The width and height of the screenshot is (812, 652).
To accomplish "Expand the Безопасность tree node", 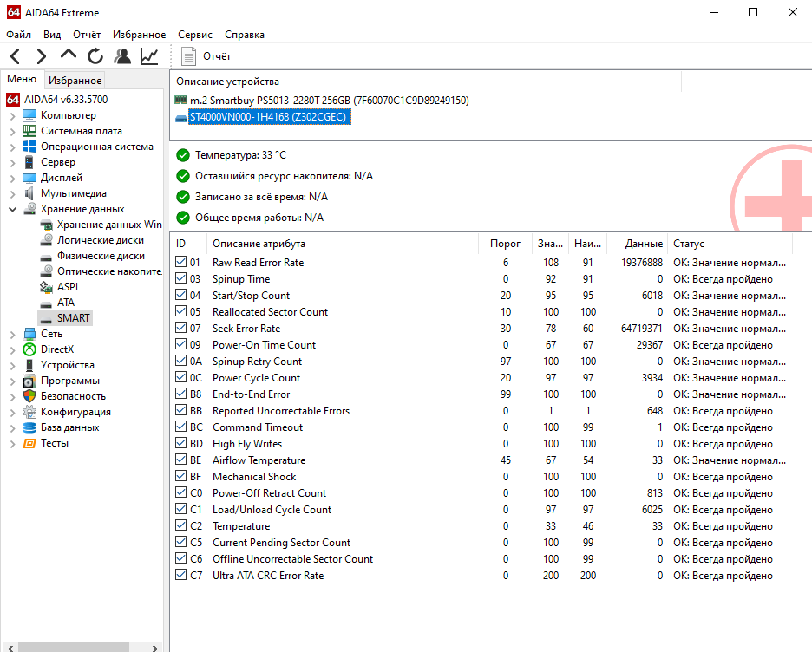I will tap(12, 397).
